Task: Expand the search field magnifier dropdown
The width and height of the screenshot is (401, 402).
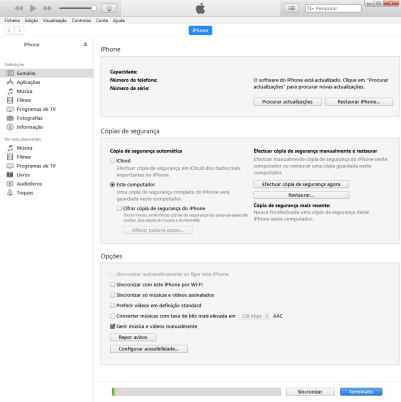Action: [310, 8]
